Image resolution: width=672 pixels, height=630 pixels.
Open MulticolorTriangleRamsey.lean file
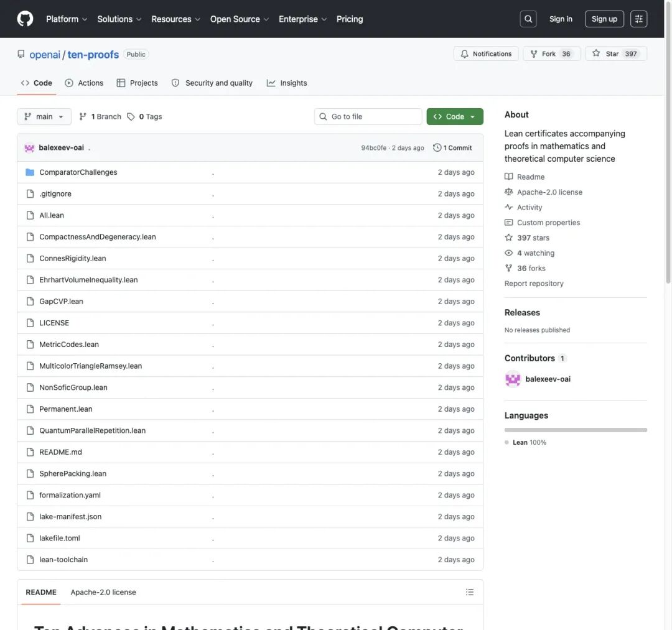[x=90, y=366]
